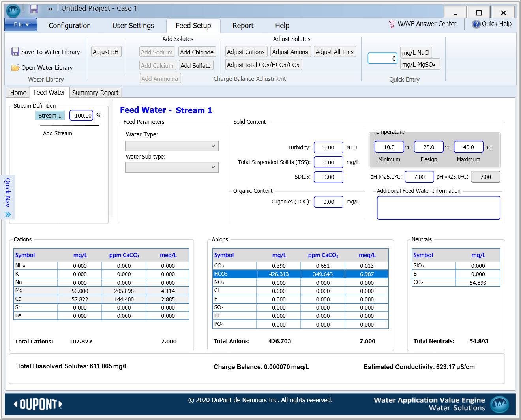Click the Ba symbol row in Cations
The width and height of the screenshot is (521, 420).
pyautogui.click(x=36, y=316)
